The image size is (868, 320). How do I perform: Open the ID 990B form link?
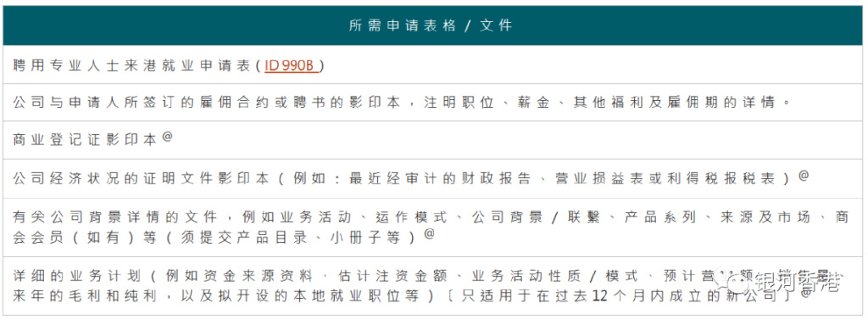click(x=292, y=65)
